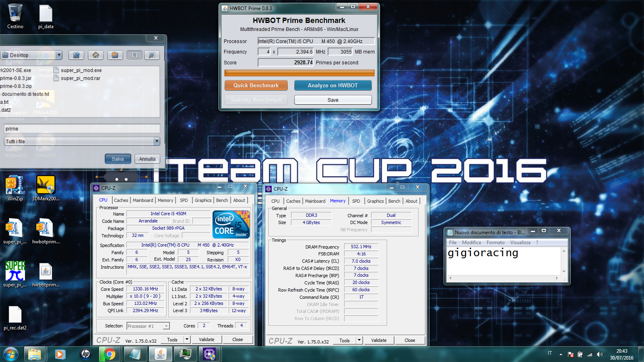This screenshot has height=362, width=644.
Task: Open Windows Explorer from taskbar
Action: (x=35, y=354)
